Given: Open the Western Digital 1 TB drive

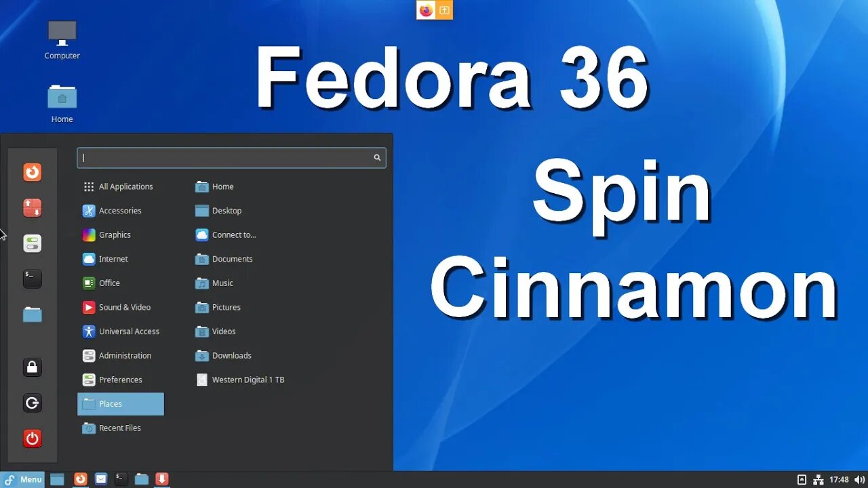Looking at the screenshot, I should coord(240,380).
